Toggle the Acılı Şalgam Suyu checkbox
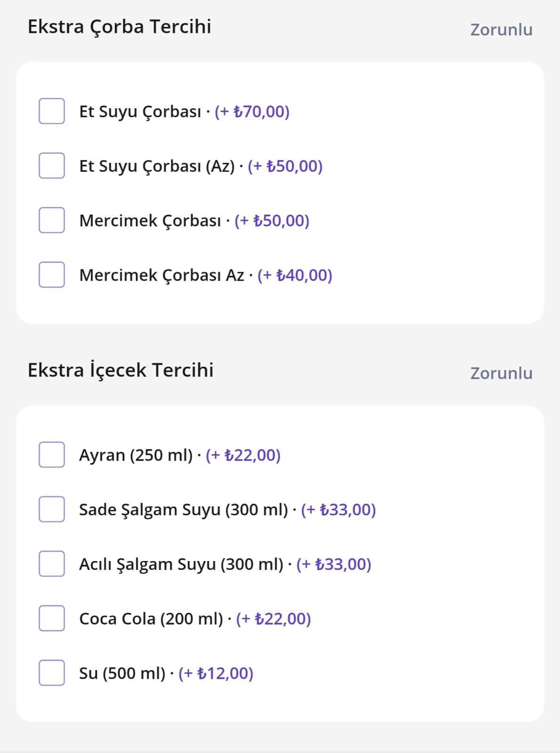560x753 pixels. tap(52, 564)
